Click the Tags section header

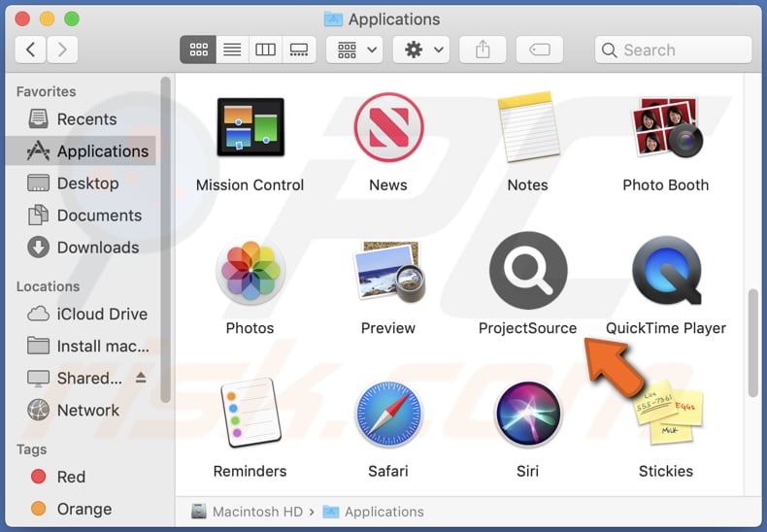[31, 449]
